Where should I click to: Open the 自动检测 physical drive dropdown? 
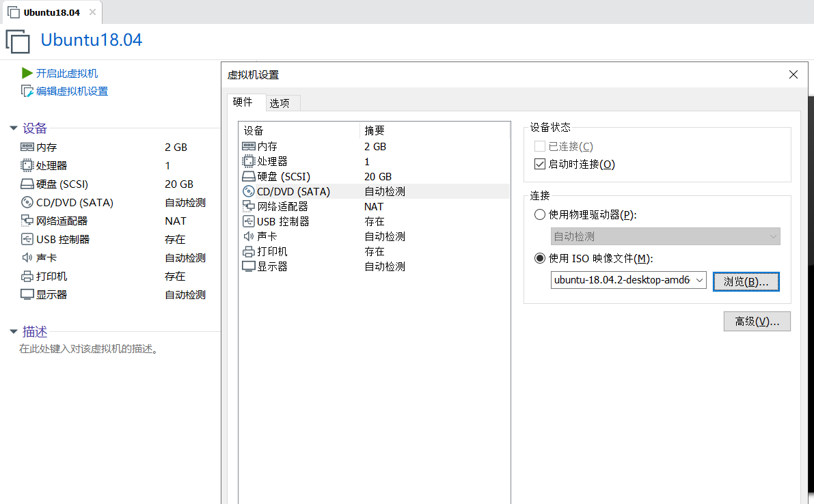pos(665,236)
